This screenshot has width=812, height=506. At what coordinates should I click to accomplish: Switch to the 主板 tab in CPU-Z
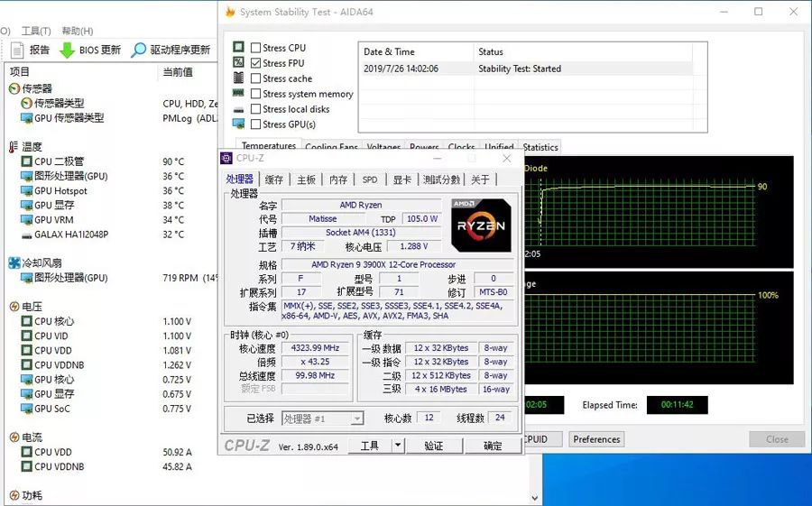click(306, 179)
